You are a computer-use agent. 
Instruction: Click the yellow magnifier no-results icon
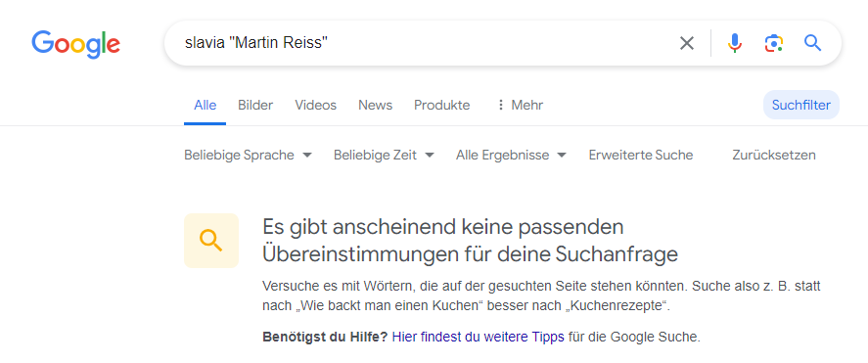tap(211, 241)
